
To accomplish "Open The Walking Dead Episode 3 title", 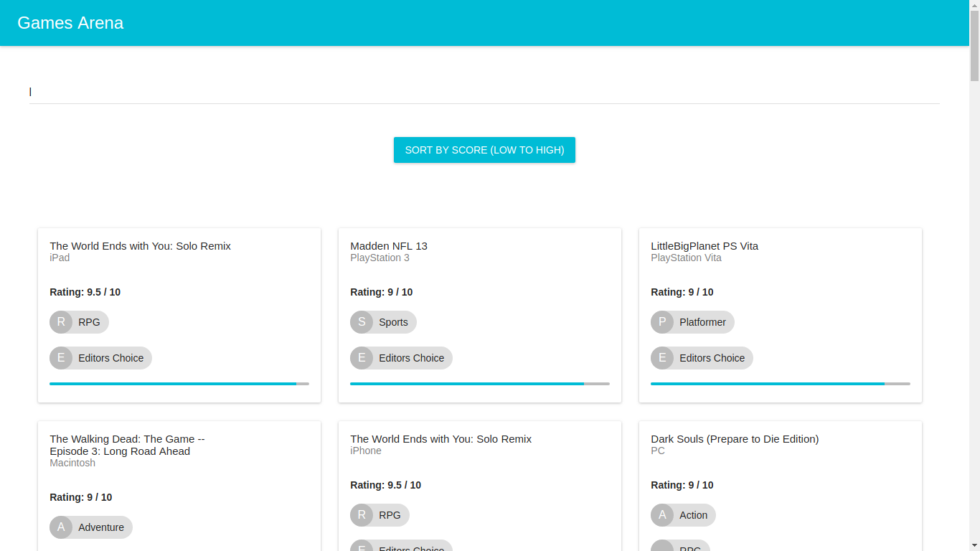I will tap(127, 445).
